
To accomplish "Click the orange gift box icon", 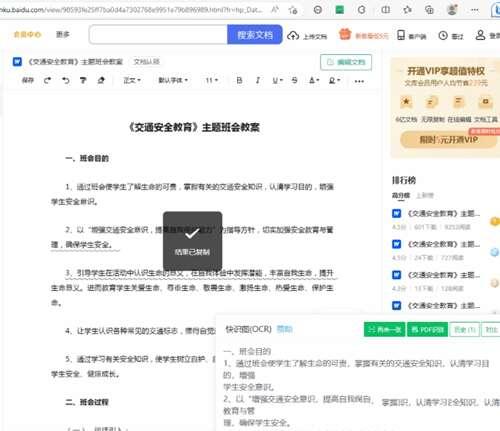I will pos(345,34).
